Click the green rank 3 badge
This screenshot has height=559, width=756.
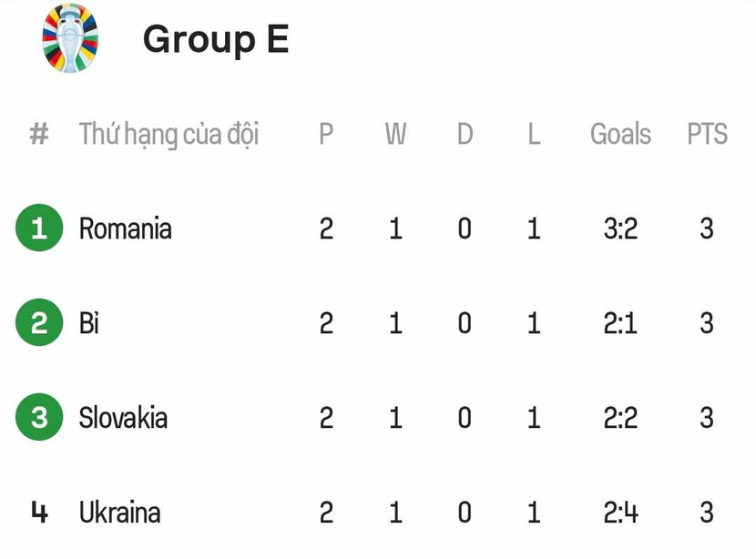click(x=39, y=418)
